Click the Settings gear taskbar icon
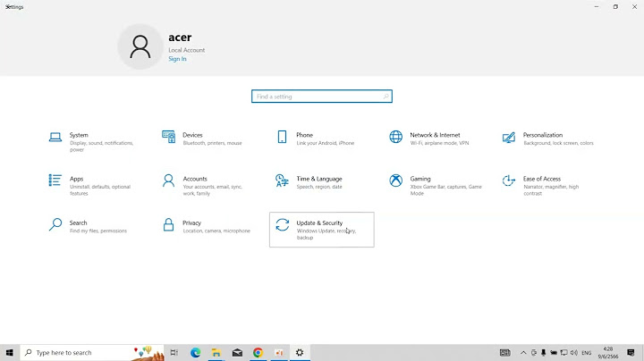Screen dimensions: 644x361 (300, 352)
